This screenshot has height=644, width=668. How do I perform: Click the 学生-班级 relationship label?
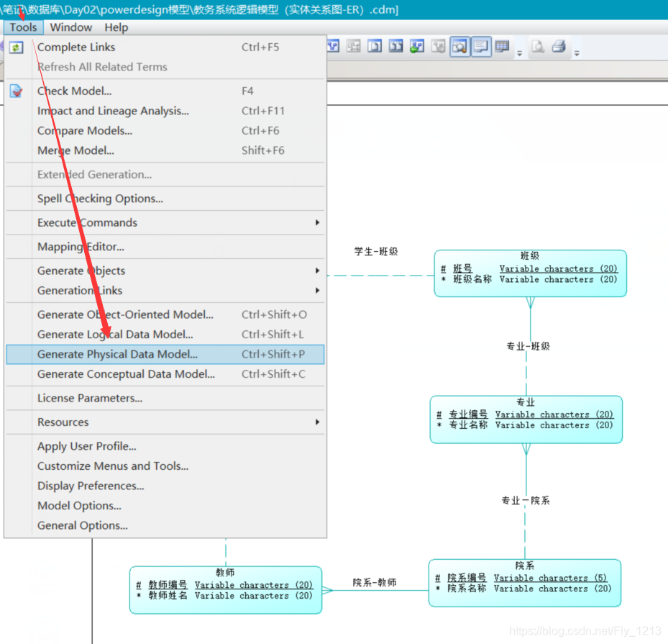[376, 251]
